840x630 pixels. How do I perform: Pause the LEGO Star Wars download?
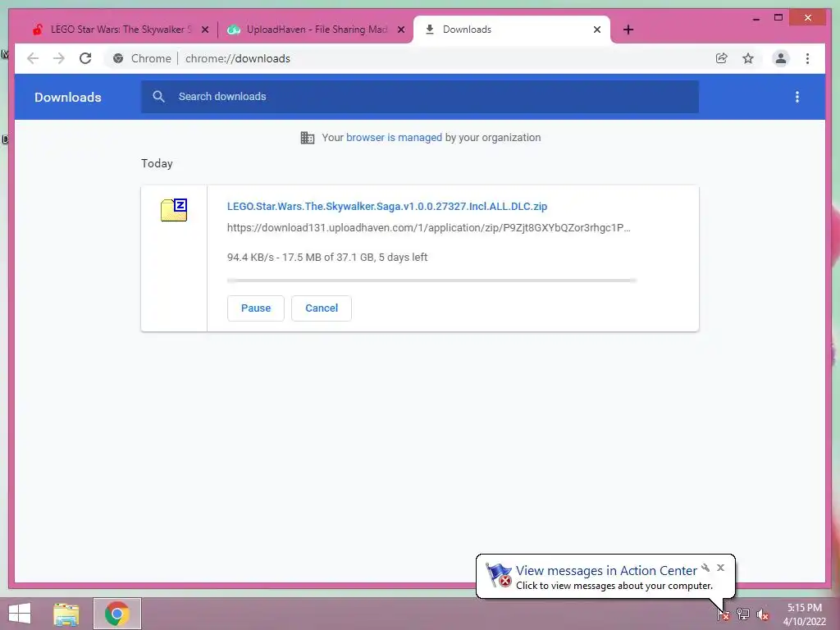pos(256,308)
